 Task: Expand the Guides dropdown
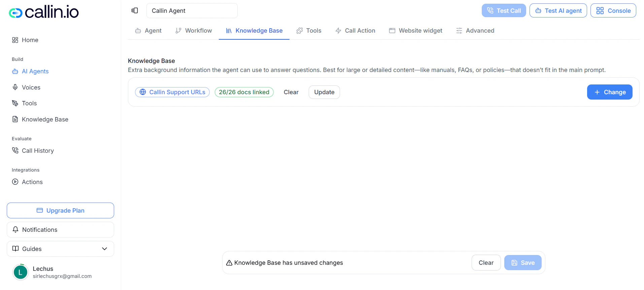(x=60, y=249)
